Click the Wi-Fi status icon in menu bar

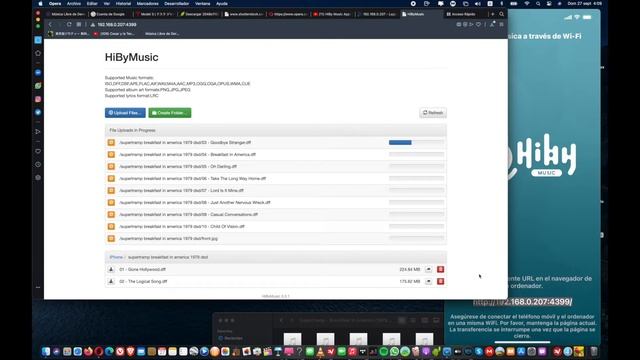tap(527, 4)
